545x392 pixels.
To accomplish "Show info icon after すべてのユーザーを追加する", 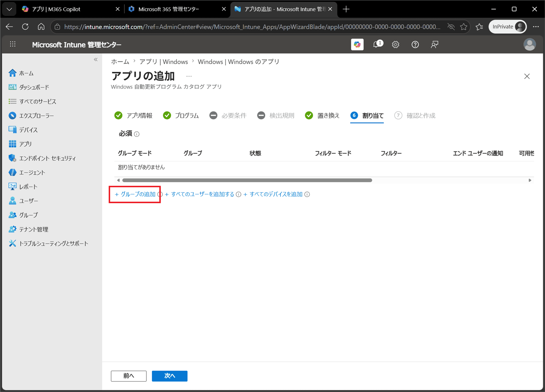I will pyautogui.click(x=238, y=195).
